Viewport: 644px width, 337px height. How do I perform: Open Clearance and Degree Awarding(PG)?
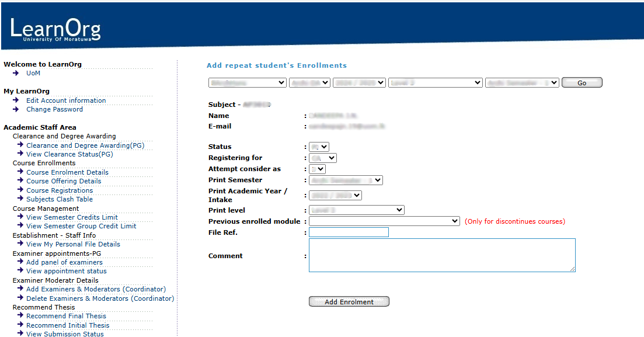pos(85,145)
